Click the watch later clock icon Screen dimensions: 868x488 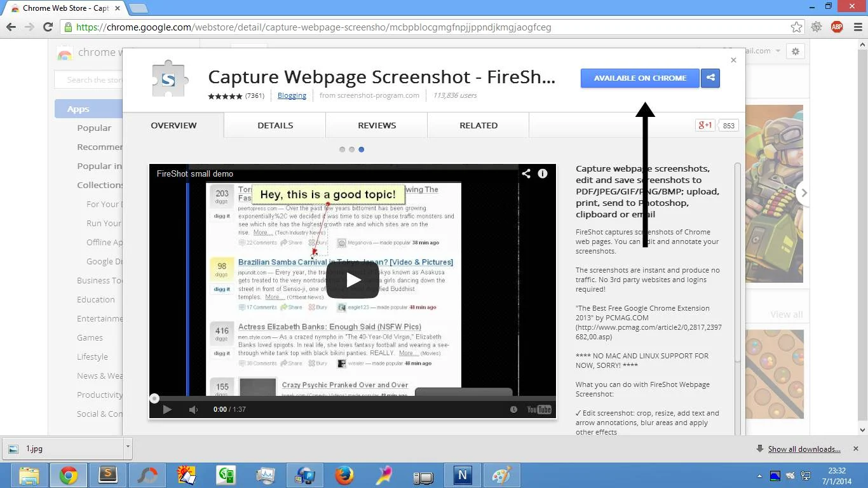(x=513, y=409)
